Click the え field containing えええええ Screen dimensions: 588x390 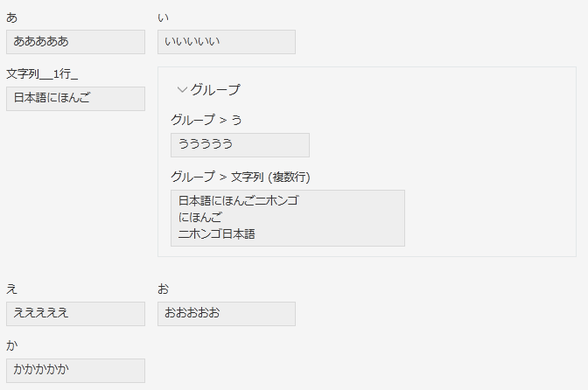pos(75,314)
